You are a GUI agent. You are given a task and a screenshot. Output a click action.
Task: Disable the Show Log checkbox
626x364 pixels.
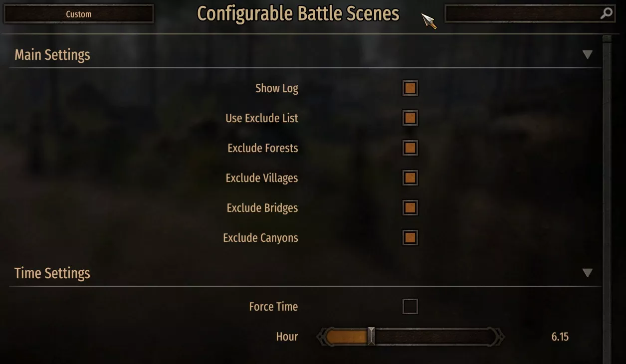tap(410, 88)
